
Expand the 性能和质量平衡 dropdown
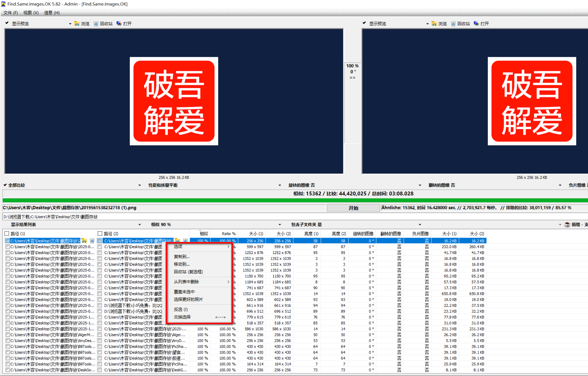pyautogui.click(x=280, y=185)
